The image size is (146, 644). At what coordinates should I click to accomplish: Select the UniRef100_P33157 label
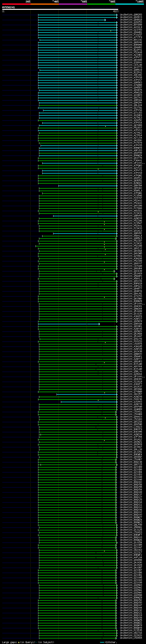click(131, 35)
